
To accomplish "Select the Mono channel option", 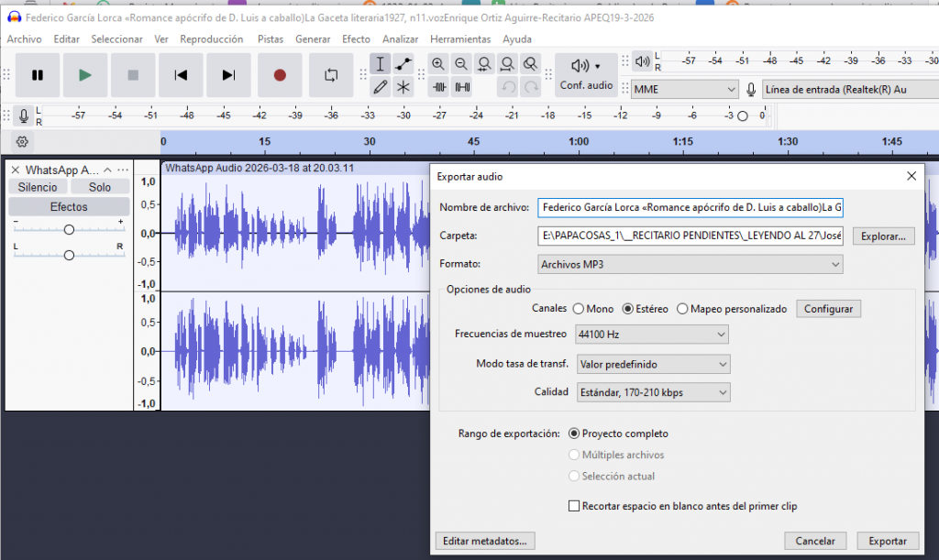I will click(x=578, y=309).
